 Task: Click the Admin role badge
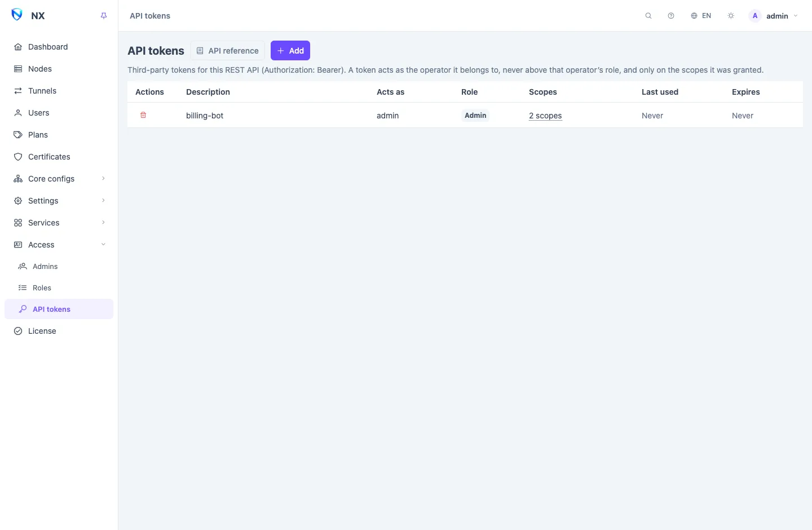475,116
